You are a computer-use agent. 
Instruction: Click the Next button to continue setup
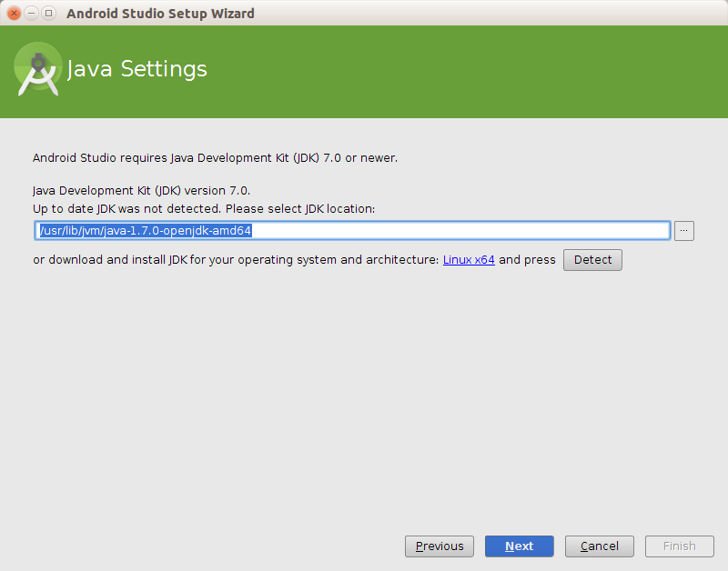tap(519, 546)
